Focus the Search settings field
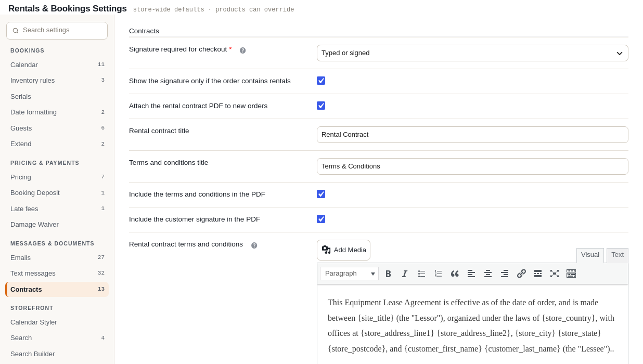The width and height of the screenshot is (643, 364). [57, 31]
